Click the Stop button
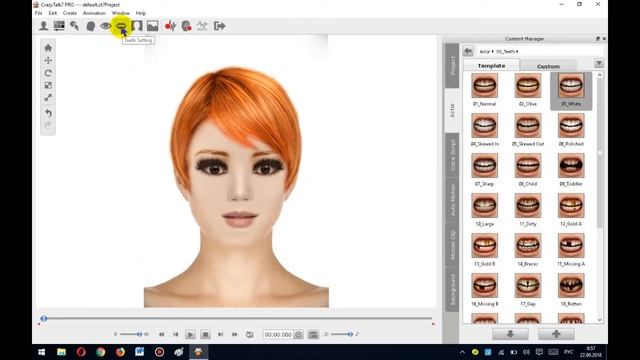Viewport: 640px width, 360px height. click(205, 334)
